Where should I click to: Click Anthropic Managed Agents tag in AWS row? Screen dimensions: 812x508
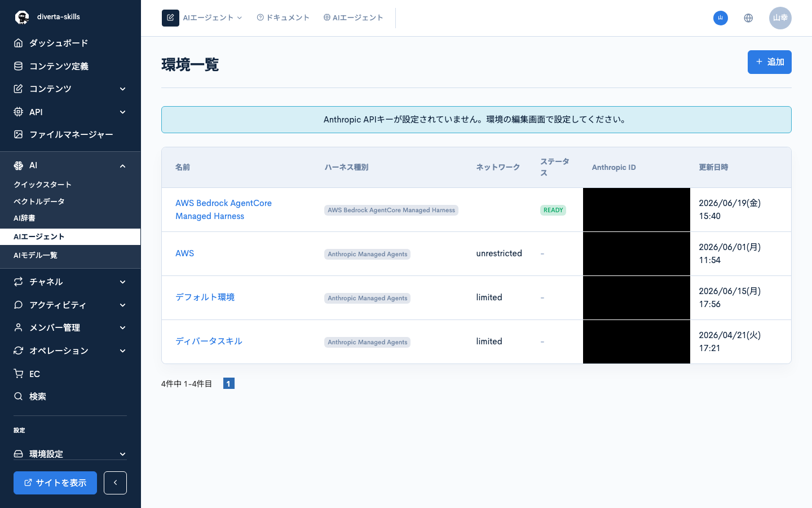pyautogui.click(x=367, y=254)
